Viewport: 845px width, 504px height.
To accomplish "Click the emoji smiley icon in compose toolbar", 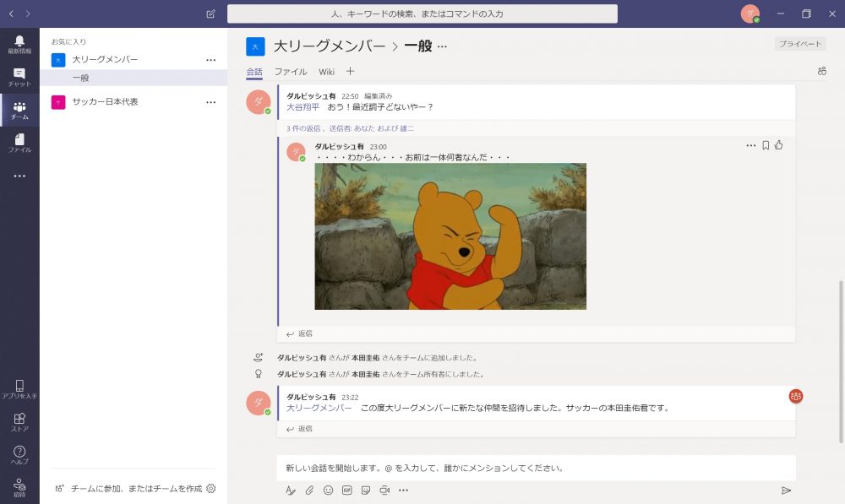I will pos(328,490).
